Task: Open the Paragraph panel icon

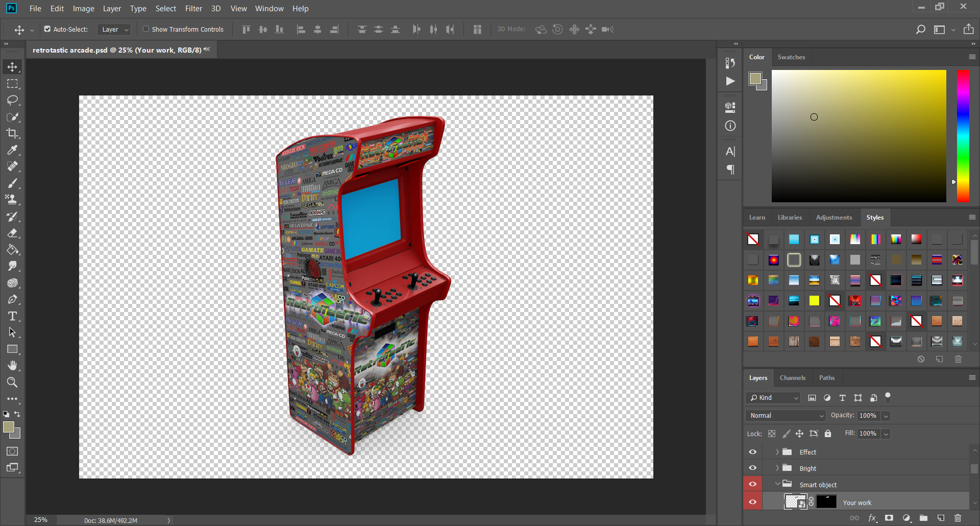Action: click(x=730, y=170)
